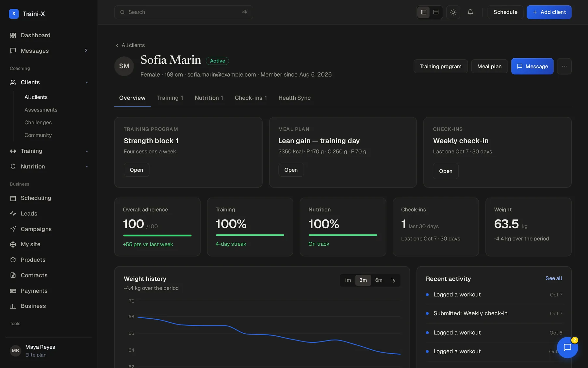
Task: Open Payments in the sidebar
Action: (x=49, y=291)
